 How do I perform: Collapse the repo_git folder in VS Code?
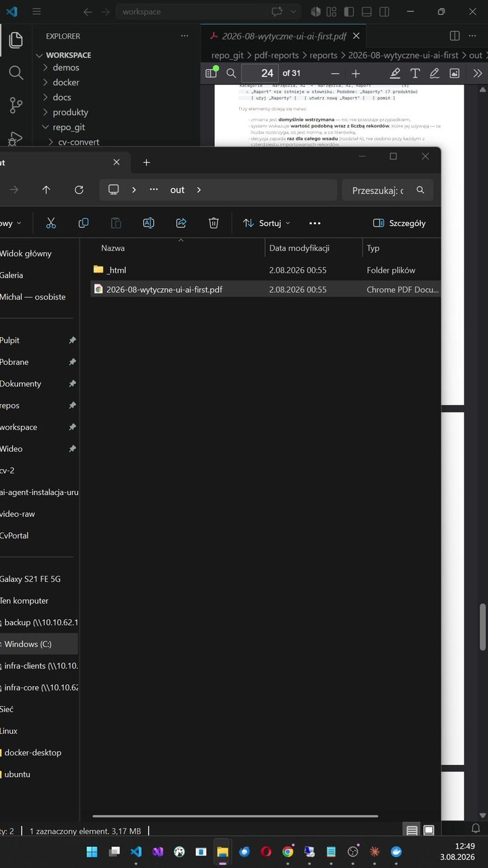pyautogui.click(x=68, y=127)
